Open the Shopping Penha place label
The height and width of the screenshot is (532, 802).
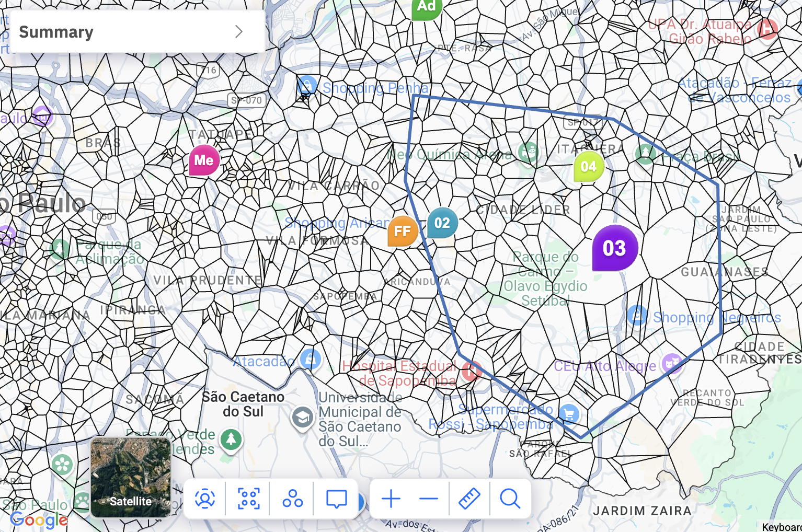click(375, 88)
